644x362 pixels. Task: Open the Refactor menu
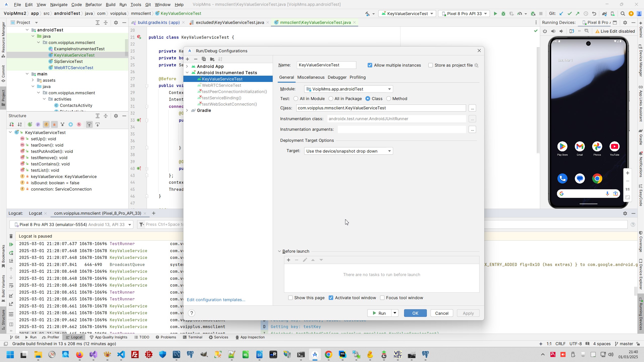click(93, 5)
